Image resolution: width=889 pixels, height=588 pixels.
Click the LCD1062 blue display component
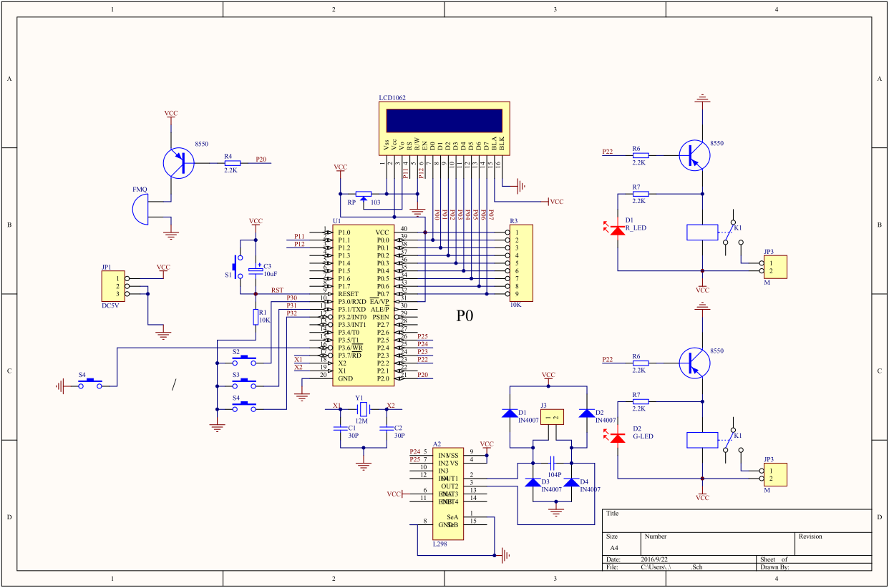click(x=444, y=128)
